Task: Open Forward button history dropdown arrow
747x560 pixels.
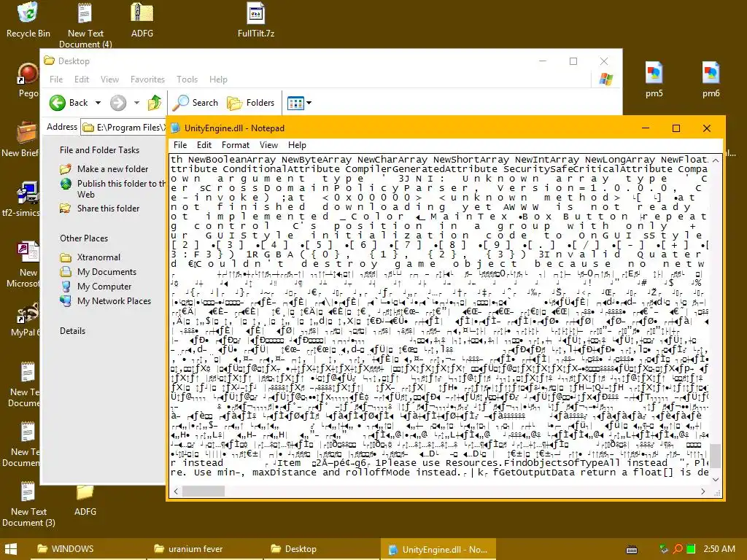Action: point(136,103)
